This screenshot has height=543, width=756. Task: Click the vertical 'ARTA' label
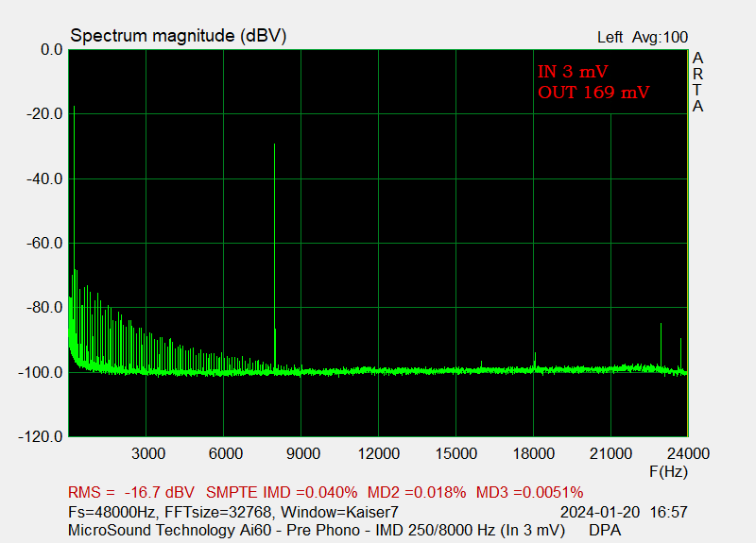(x=697, y=82)
